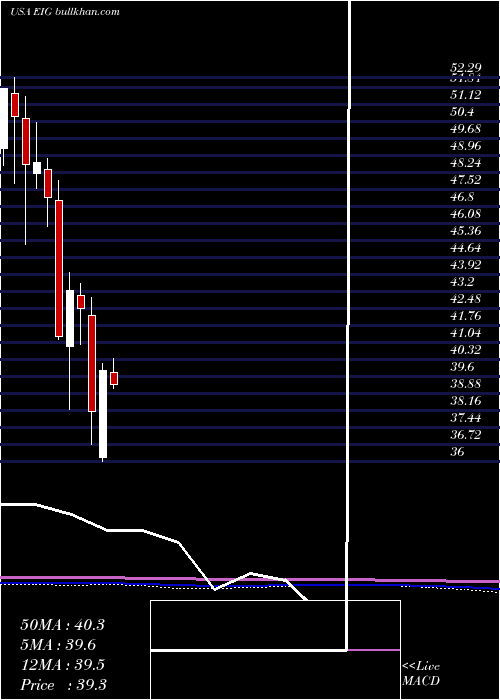Click the 50.4 price axis label
The width and height of the screenshot is (500, 700).
point(462,112)
